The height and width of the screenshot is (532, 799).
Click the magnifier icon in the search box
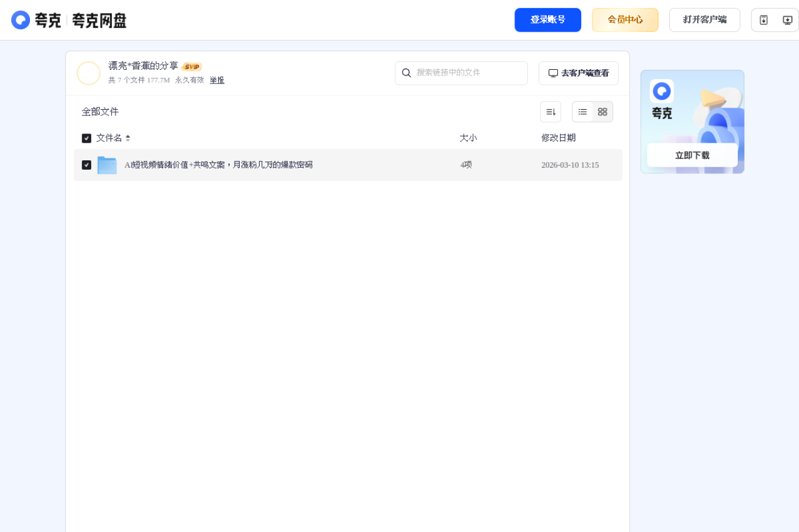pos(407,73)
